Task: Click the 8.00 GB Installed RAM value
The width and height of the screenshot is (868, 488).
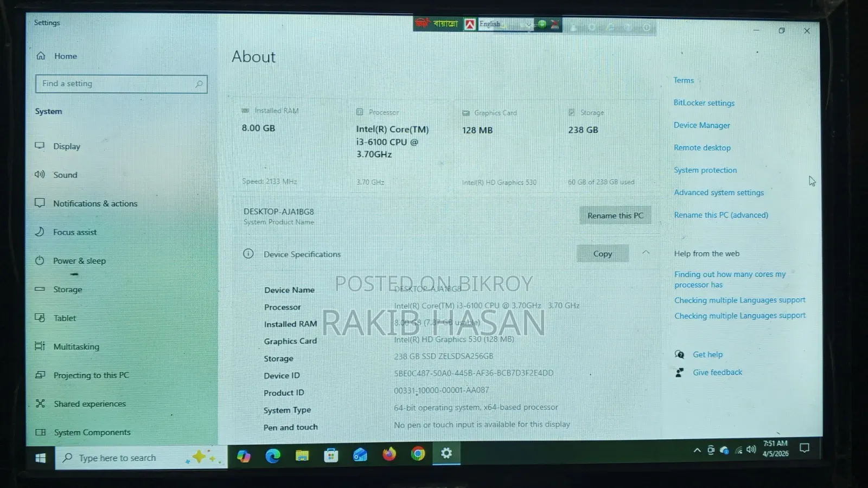Action: (x=258, y=129)
